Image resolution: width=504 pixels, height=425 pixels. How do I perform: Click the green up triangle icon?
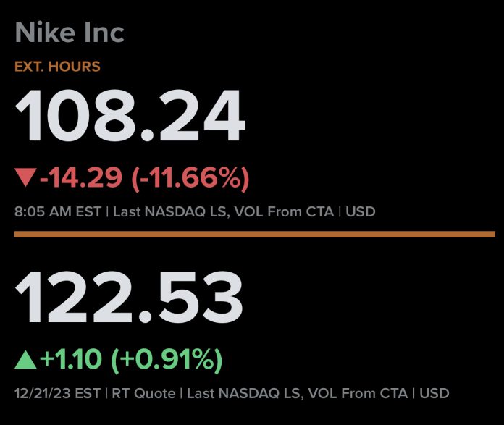click(x=25, y=358)
